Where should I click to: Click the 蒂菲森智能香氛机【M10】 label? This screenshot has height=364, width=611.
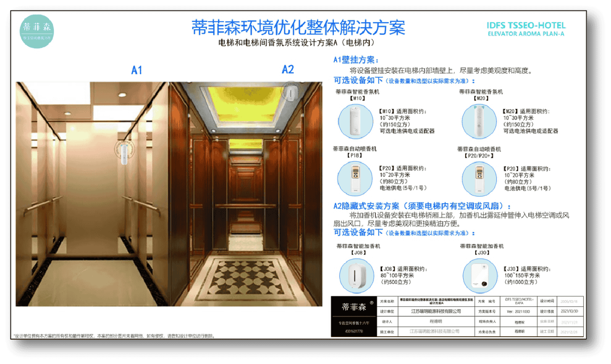pos(357,95)
